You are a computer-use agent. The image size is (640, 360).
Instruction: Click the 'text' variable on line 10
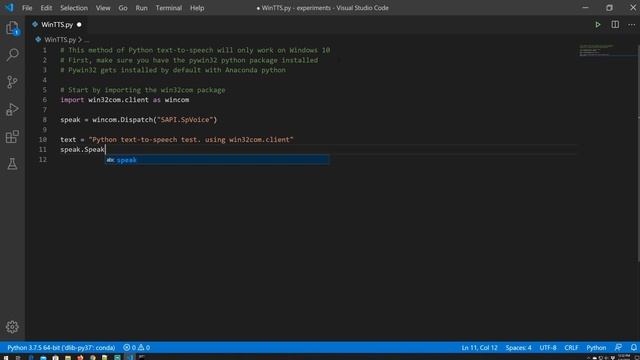[68, 140]
